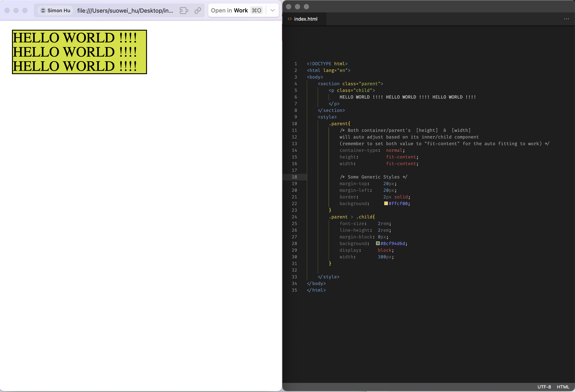575x392 pixels.
Task: Click the opening <body> tag
Action: tap(315, 77)
